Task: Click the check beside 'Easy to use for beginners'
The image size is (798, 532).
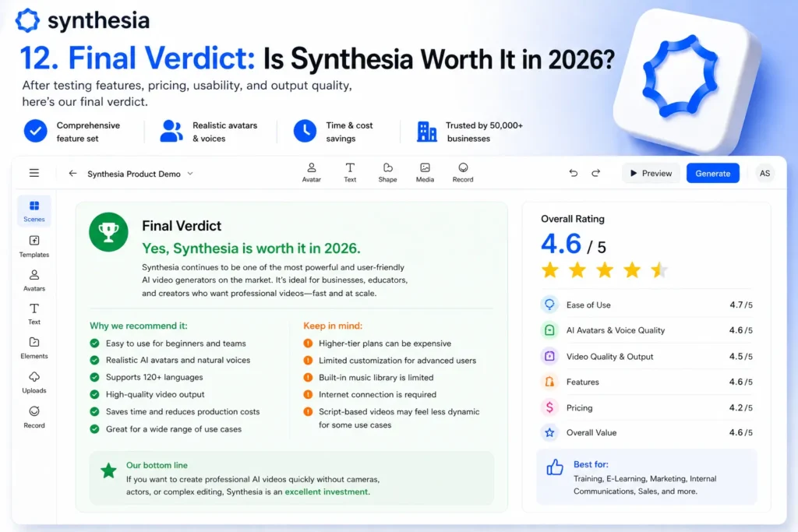Action: tap(94, 344)
